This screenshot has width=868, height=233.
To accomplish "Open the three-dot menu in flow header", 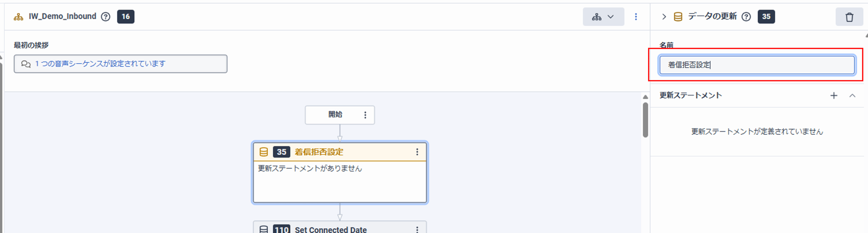I will (636, 17).
